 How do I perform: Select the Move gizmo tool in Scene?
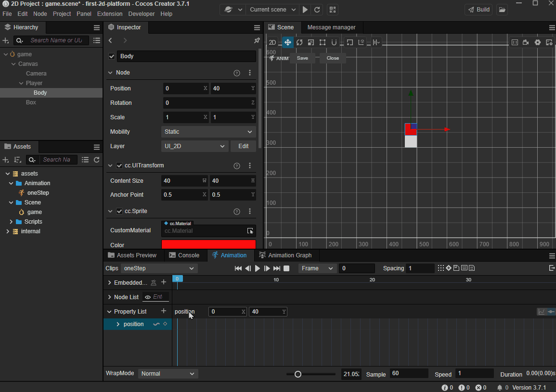tap(287, 42)
